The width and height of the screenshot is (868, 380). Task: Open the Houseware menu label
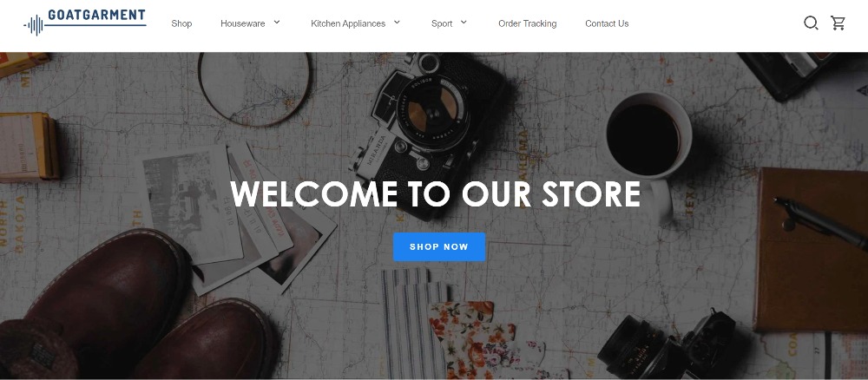point(242,23)
